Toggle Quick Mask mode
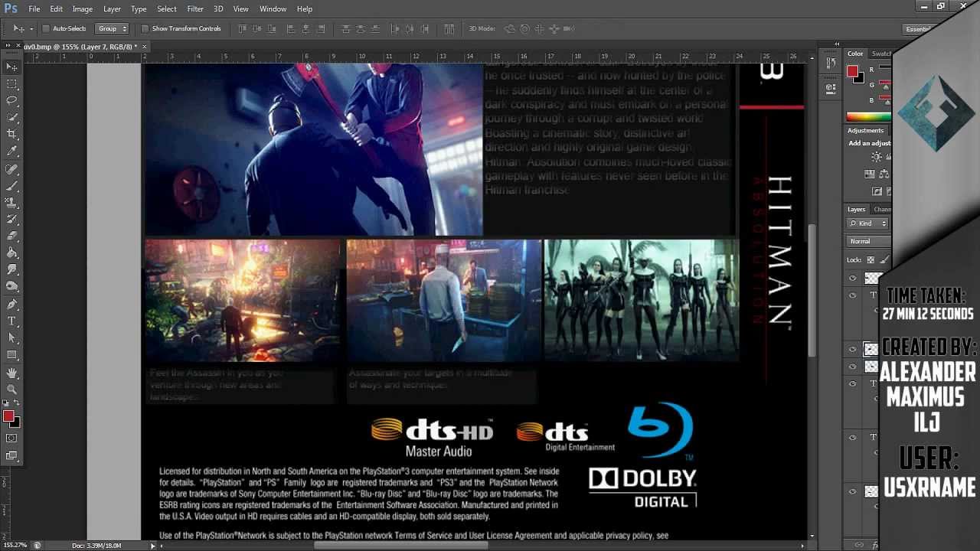 (12, 439)
